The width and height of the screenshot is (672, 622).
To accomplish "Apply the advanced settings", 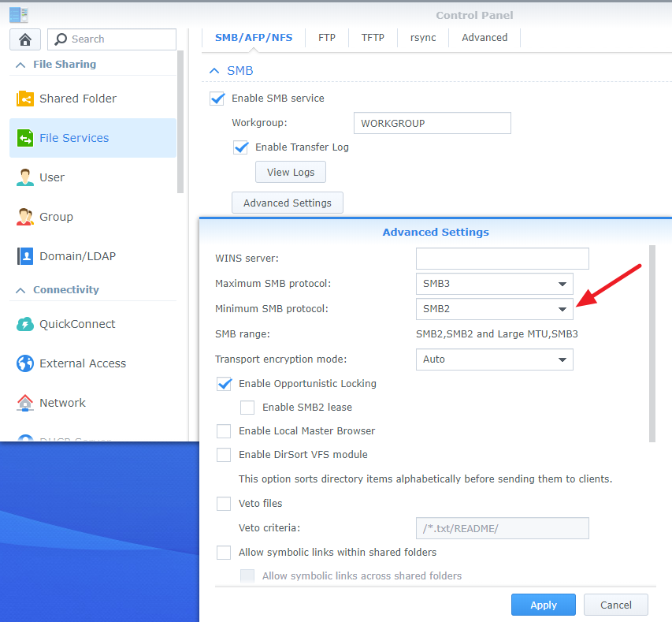I will [543, 605].
